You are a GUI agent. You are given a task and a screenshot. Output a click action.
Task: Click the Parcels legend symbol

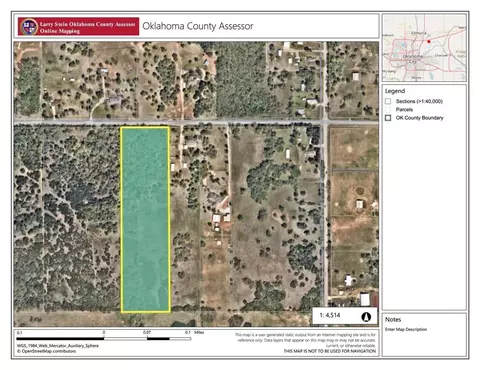388,109
